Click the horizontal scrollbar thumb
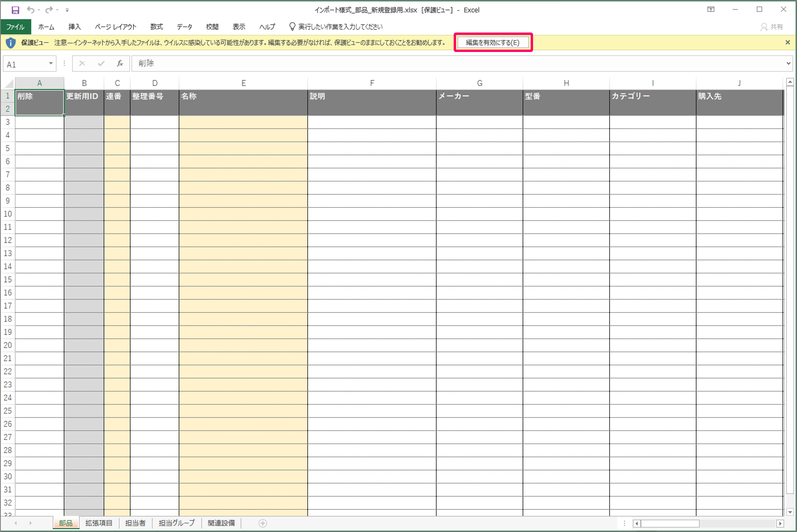This screenshot has height=532, width=797. point(670,523)
